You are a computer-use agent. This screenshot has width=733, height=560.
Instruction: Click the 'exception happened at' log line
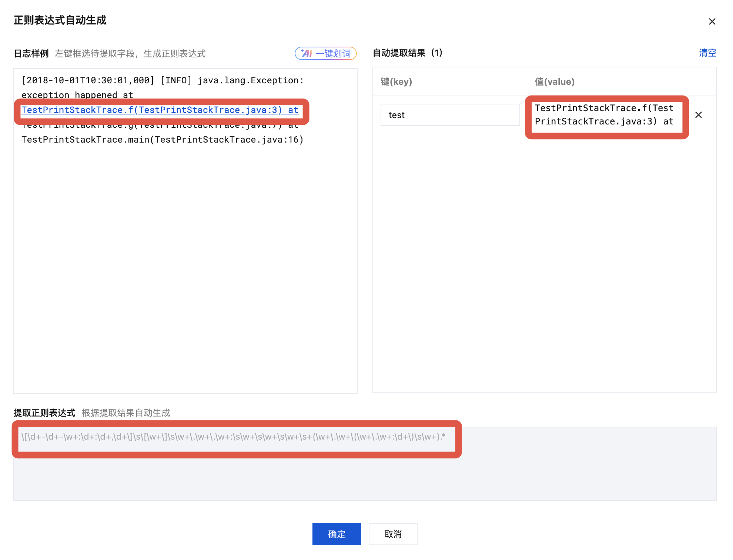[x=77, y=95]
